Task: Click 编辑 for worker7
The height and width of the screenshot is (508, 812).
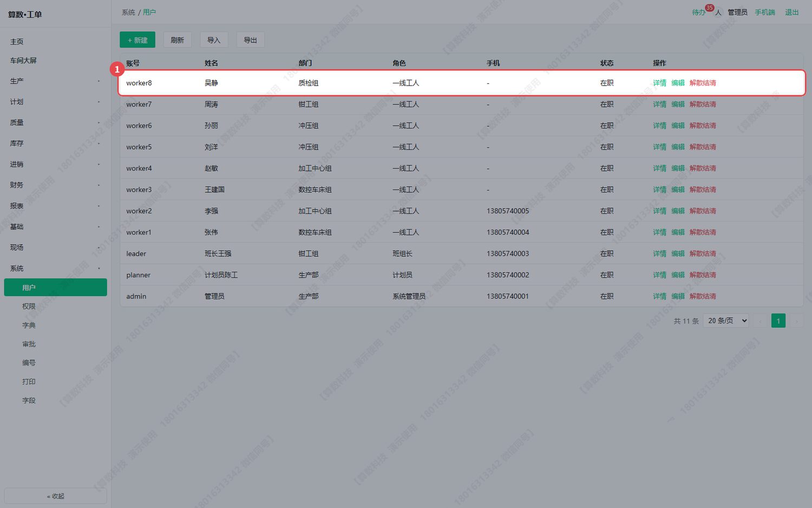Action: [x=678, y=105]
